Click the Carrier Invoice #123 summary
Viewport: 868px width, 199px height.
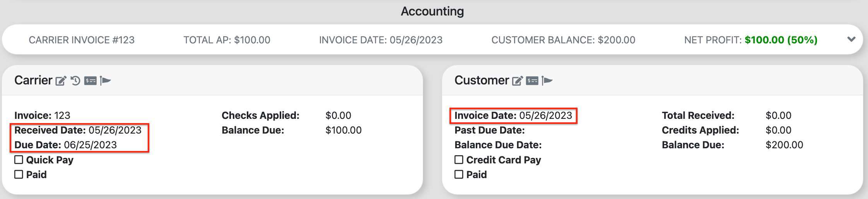pyautogui.click(x=82, y=40)
